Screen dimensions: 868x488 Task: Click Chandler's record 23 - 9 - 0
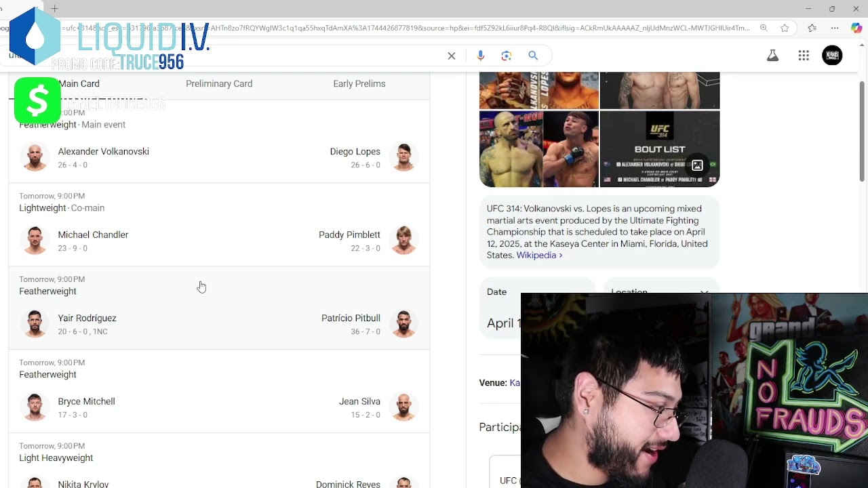click(x=73, y=248)
